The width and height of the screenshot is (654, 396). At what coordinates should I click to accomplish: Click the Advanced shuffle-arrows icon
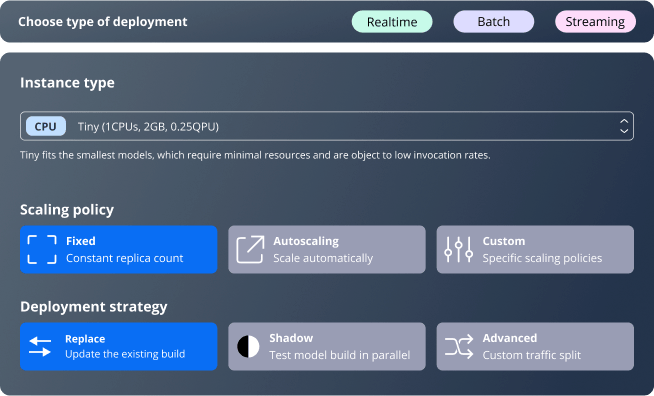459,346
